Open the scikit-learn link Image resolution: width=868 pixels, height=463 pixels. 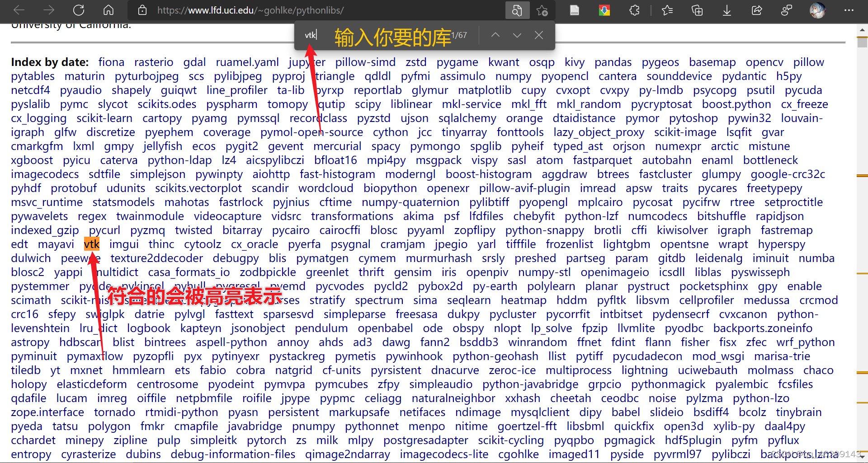pyautogui.click(x=104, y=118)
